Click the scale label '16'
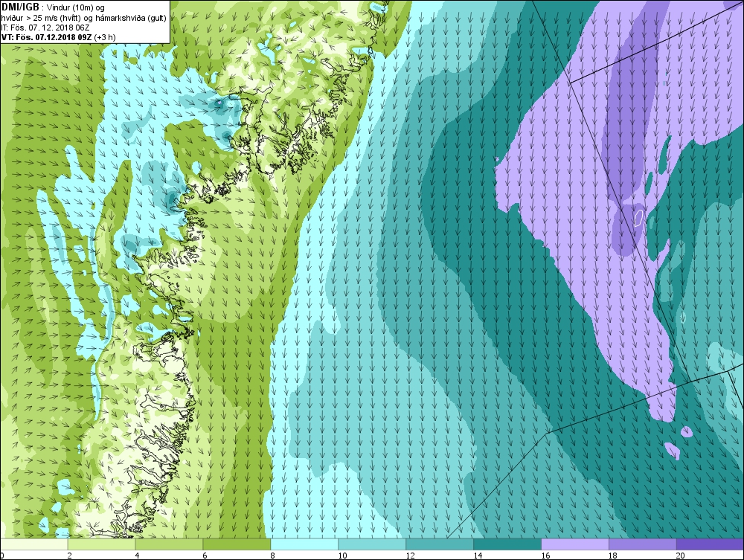Image resolution: width=744 pixels, height=560 pixels. pyautogui.click(x=545, y=556)
